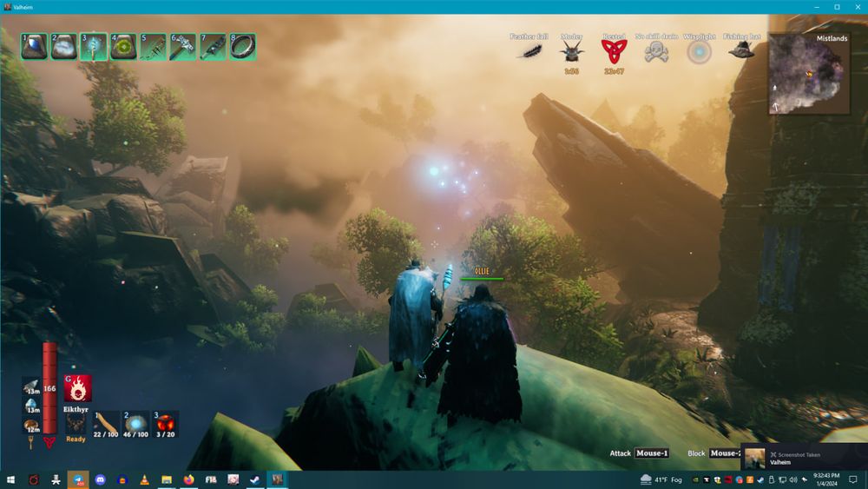The image size is (868, 489).
Task: Select hotbar slot 2 white shield item
Action: [x=63, y=47]
